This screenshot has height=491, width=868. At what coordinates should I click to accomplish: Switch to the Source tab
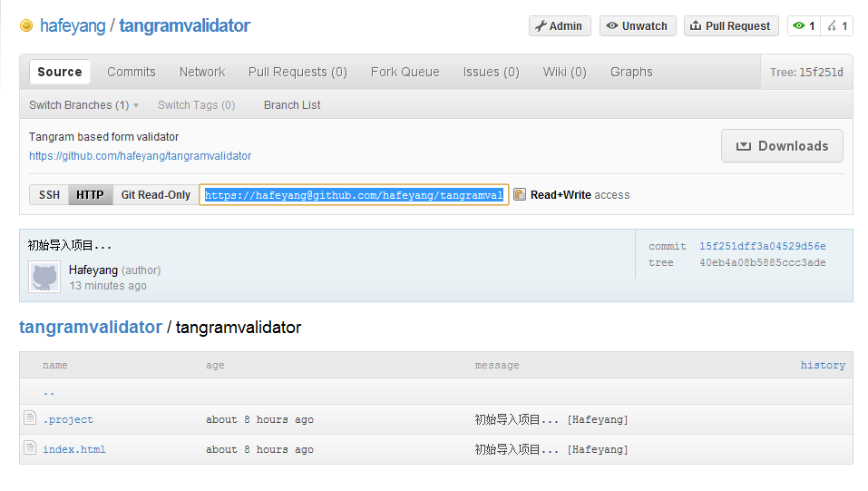tap(60, 72)
